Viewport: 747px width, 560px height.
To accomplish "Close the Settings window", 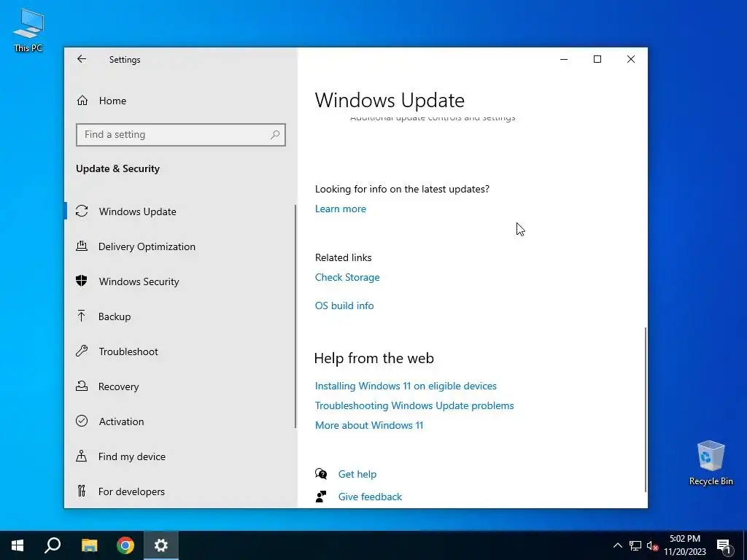I will coord(631,59).
